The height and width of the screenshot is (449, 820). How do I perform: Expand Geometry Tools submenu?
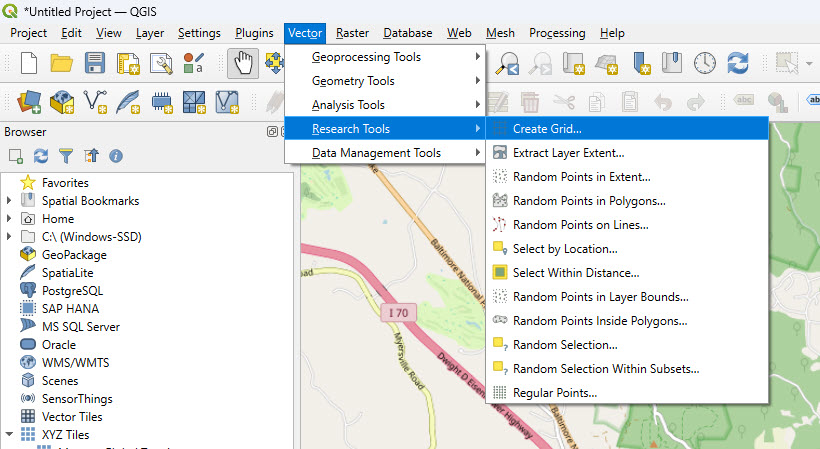point(385,80)
